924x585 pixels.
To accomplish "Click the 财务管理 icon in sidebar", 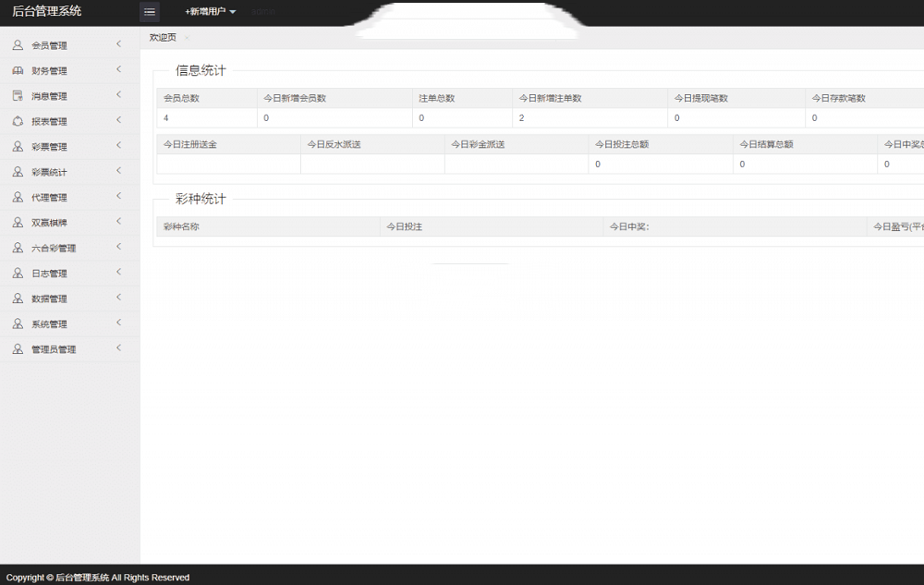I will coord(18,70).
